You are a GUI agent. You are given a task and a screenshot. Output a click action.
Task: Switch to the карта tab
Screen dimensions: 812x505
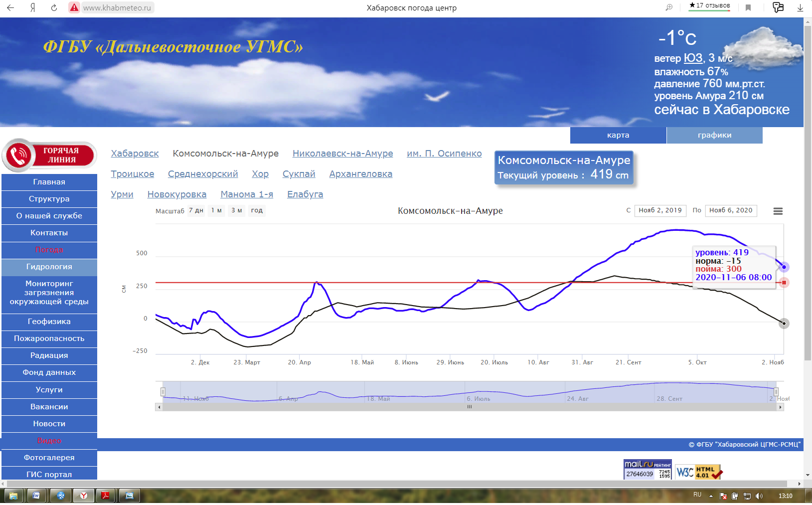618,135
